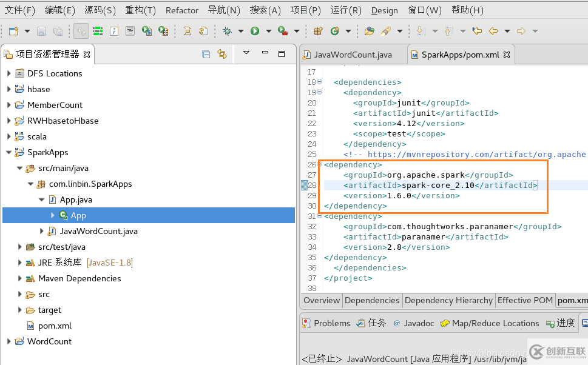
Task: Open the Debug dropdown arrow
Action: [241, 31]
